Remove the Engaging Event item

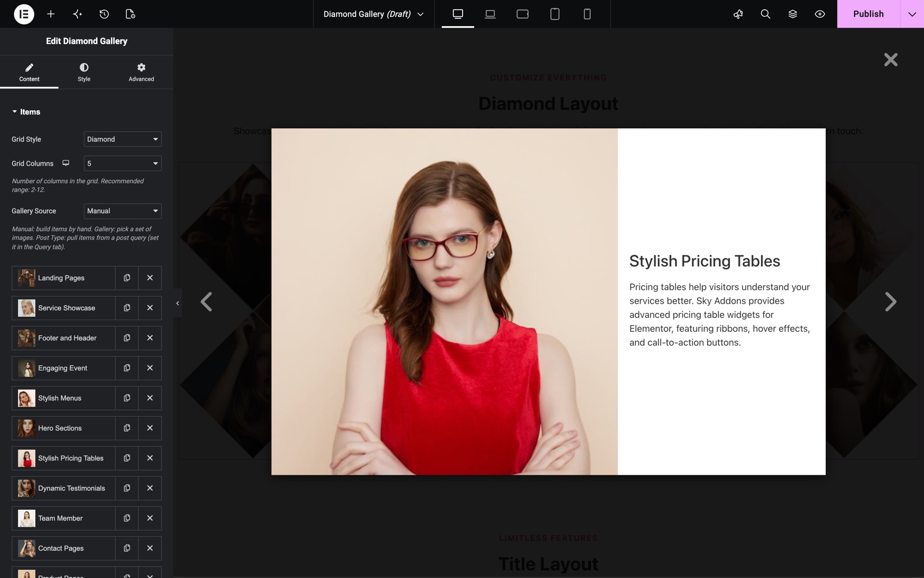point(150,368)
